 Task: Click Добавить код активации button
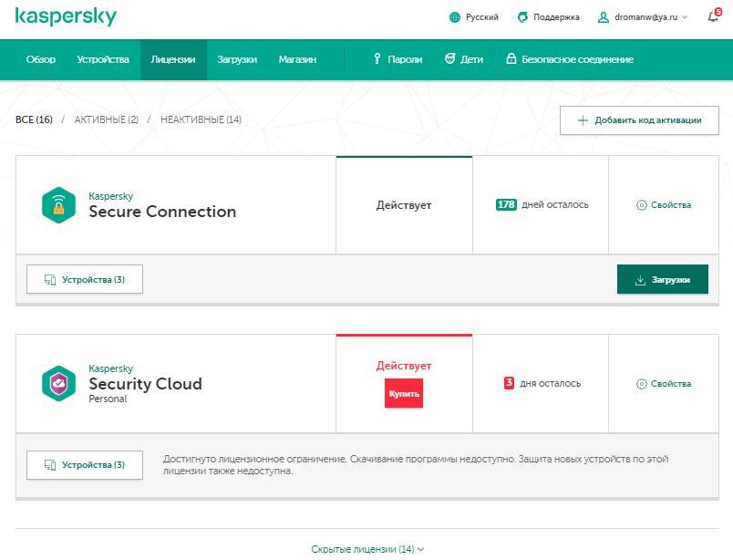coord(639,120)
